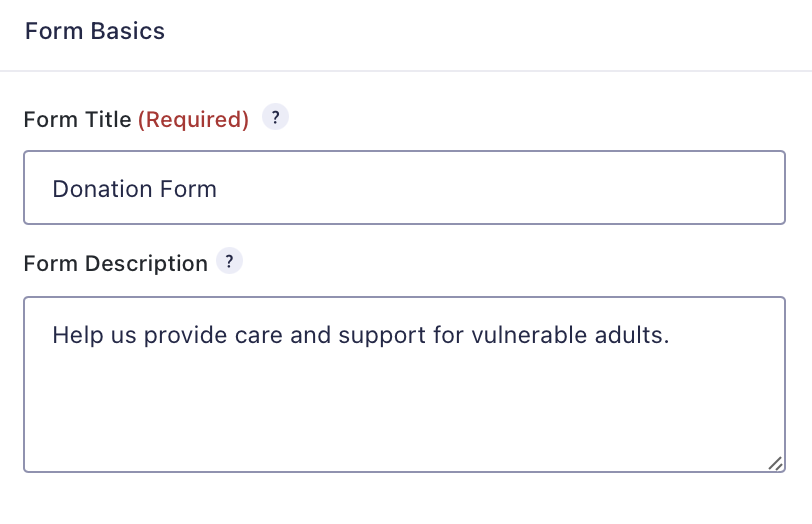The width and height of the screenshot is (812, 524).
Task: Click blank area right of "Donation Form" text
Action: coord(500,188)
